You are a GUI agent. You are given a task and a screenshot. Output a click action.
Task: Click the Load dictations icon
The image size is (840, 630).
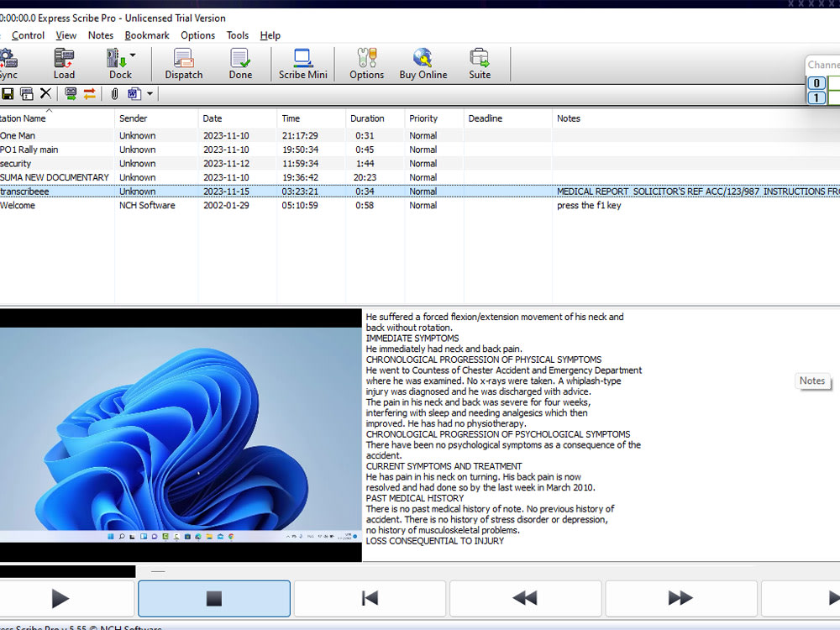[64, 64]
